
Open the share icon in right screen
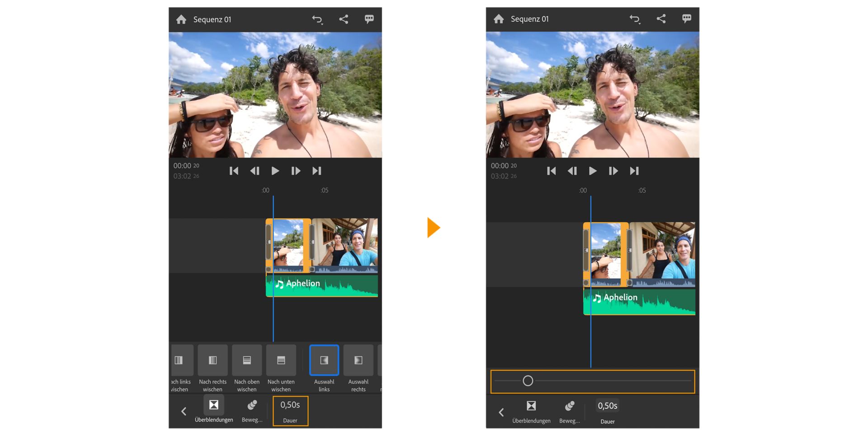pos(661,19)
